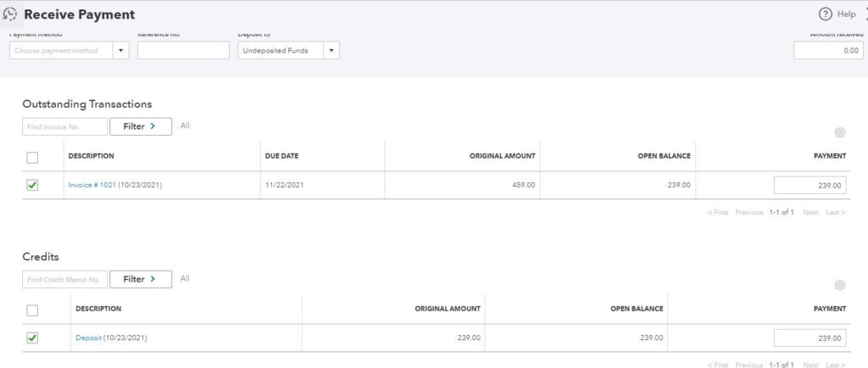Toggle select-all checkbox in Outstanding Transactions header
The image size is (868, 368).
(x=32, y=157)
